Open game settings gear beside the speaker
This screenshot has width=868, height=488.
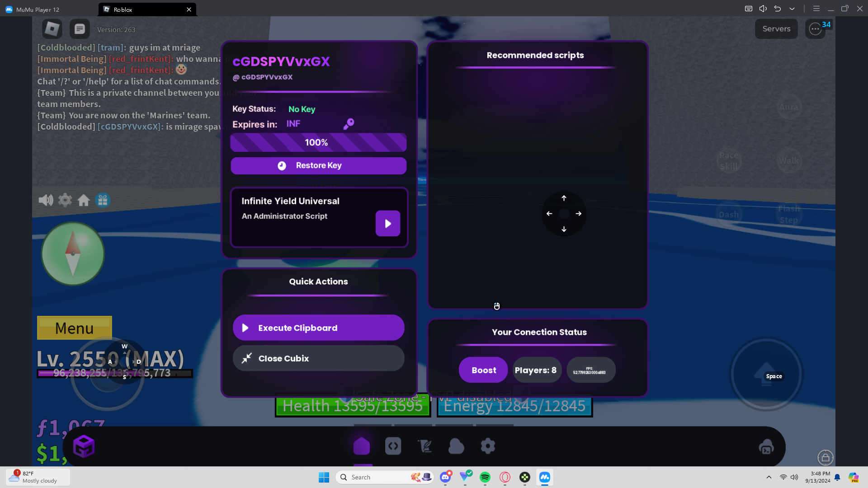65,200
